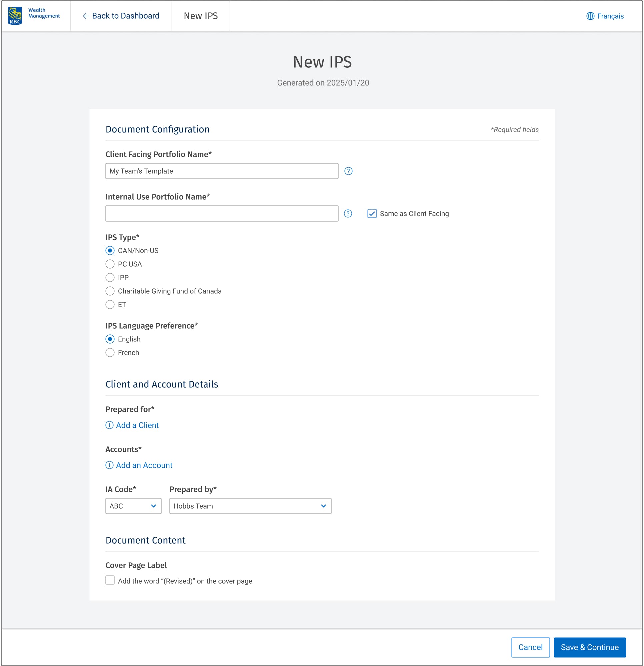Select PC USA as IPS type
The height and width of the screenshot is (666, 644).
pos(110,264)
